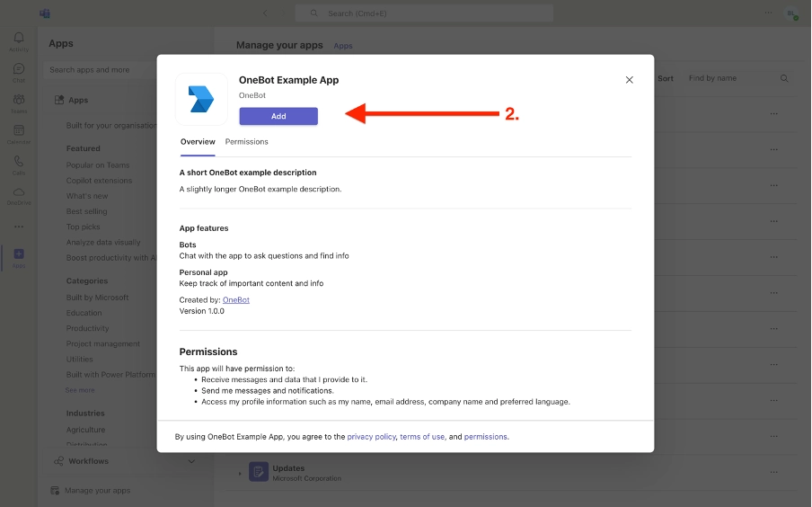Switch to the Permissions tab
Viewport: 812px width, 507px height.
coord(246,141)
